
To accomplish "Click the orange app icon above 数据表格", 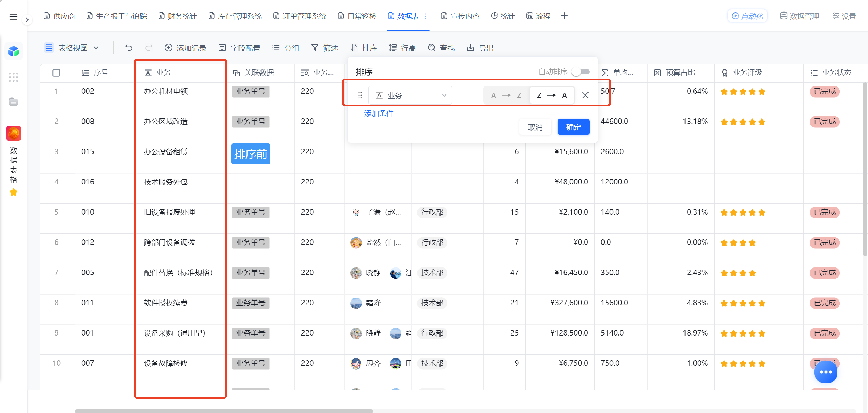I will 14,133.
